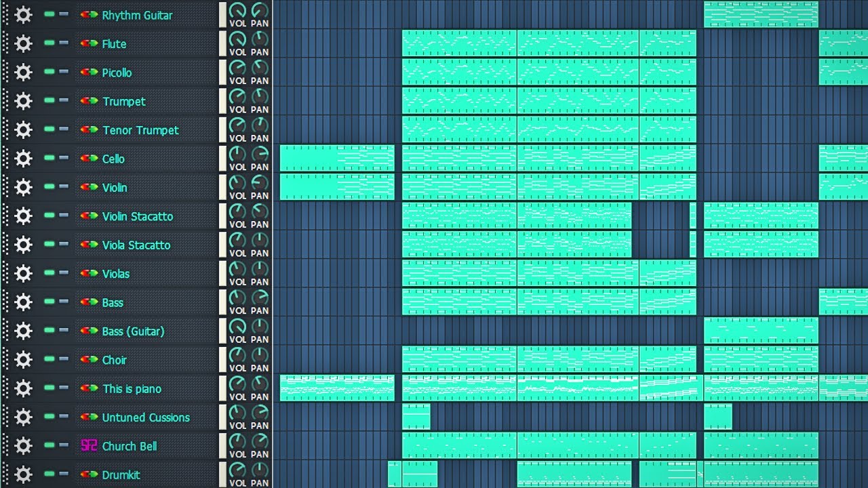Click the Flute VOL knob
This screenshot has height=488, width=868.
pos(237,39)
